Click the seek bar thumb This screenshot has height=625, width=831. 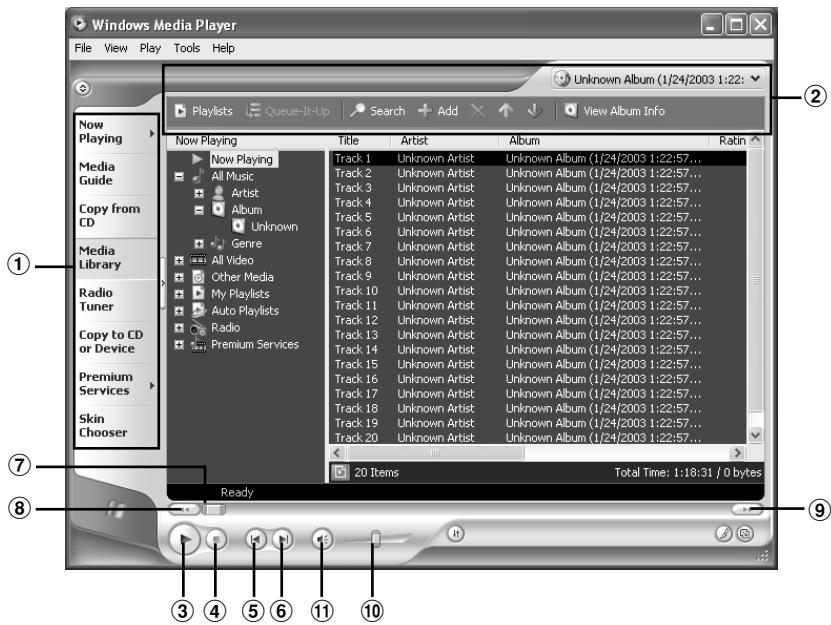tap(214, 509)
